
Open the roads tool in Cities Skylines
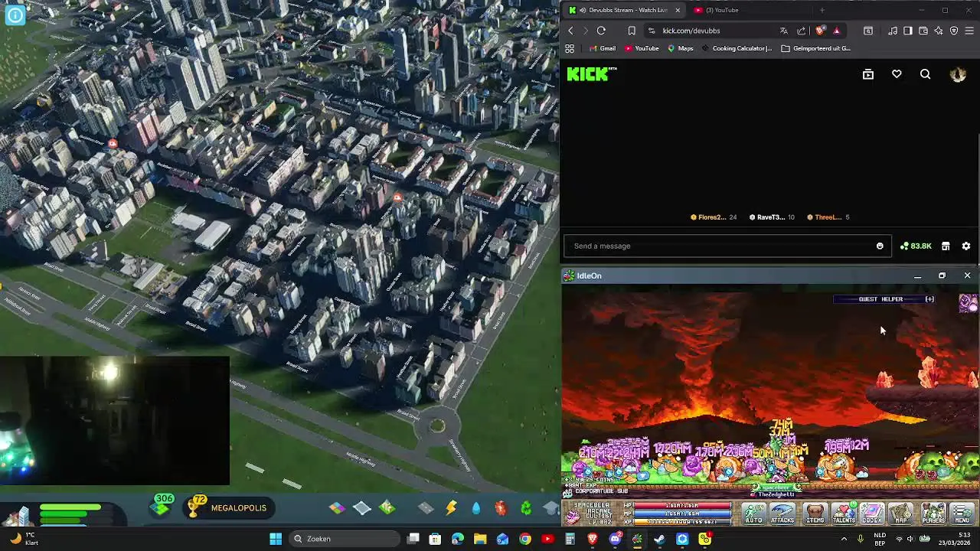click(426, 508)
